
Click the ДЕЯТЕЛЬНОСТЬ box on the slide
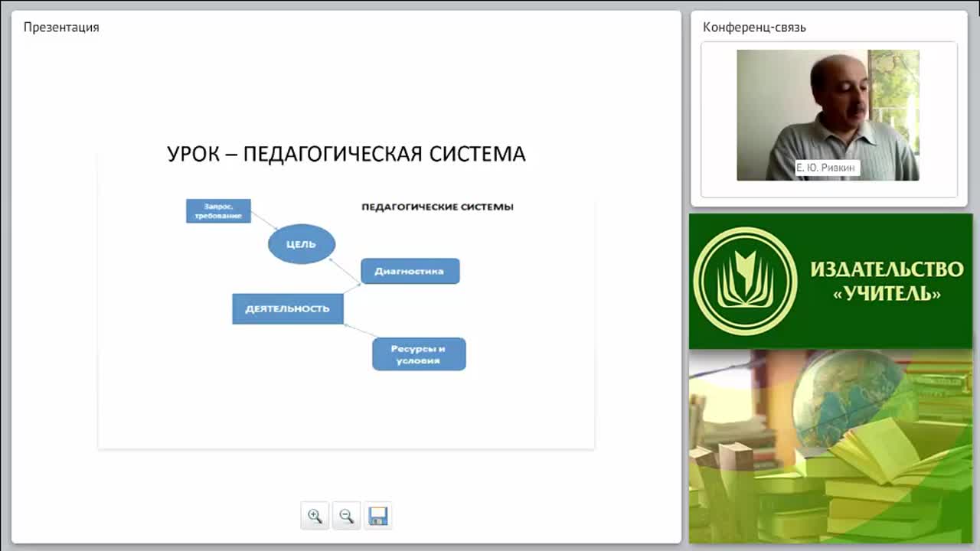point(288,308)
